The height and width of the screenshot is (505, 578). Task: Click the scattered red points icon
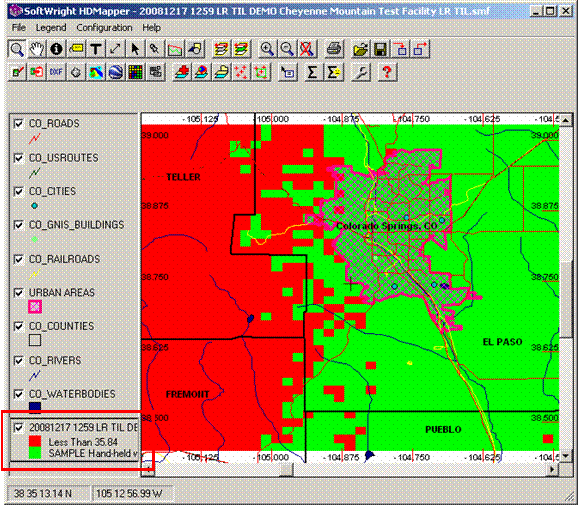point(241,72)
